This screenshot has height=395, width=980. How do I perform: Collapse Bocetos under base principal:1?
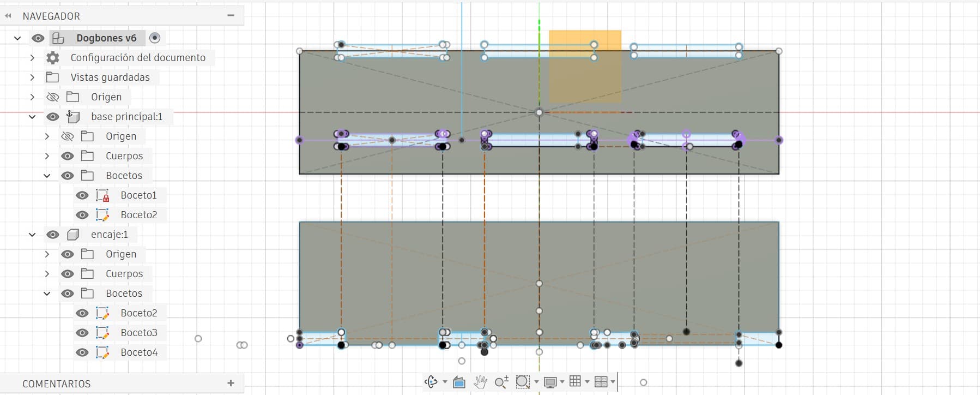[47, 176]
